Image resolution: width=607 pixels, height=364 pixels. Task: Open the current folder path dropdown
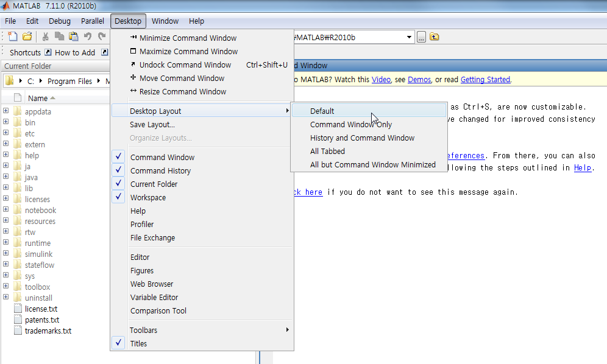pyautogui.click(x=409, y=37)
